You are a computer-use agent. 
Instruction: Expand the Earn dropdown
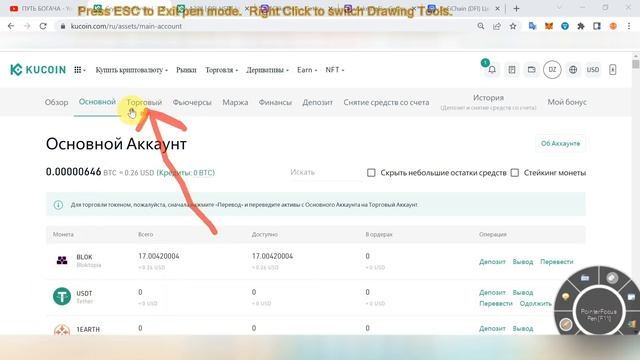click(x=307, y=70)
